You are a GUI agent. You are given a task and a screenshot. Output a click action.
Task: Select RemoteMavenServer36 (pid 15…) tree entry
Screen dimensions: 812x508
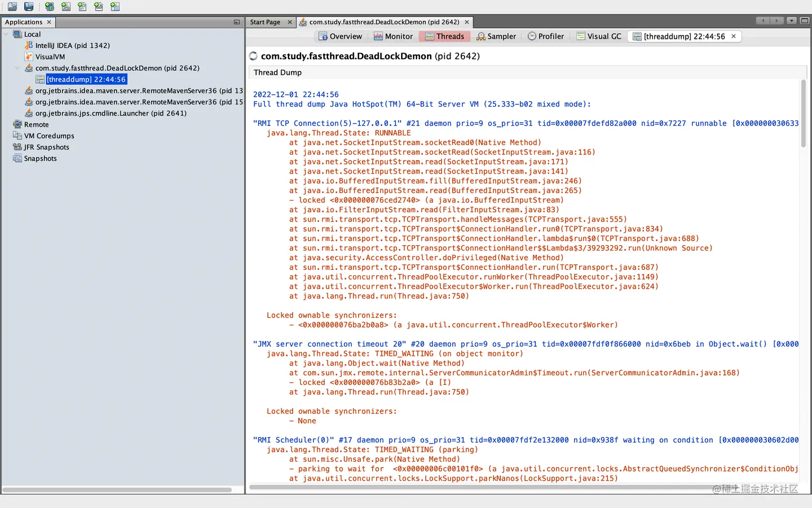click(139, 102)
